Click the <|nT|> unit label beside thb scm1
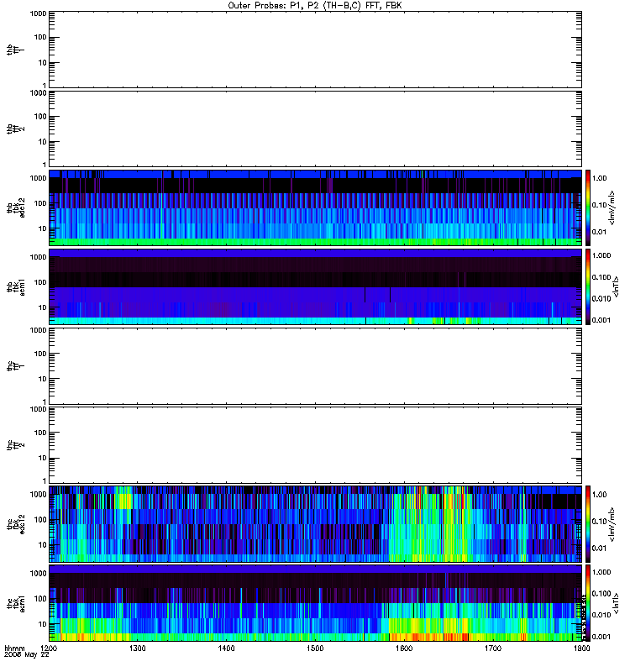 (x=616, y=286)
